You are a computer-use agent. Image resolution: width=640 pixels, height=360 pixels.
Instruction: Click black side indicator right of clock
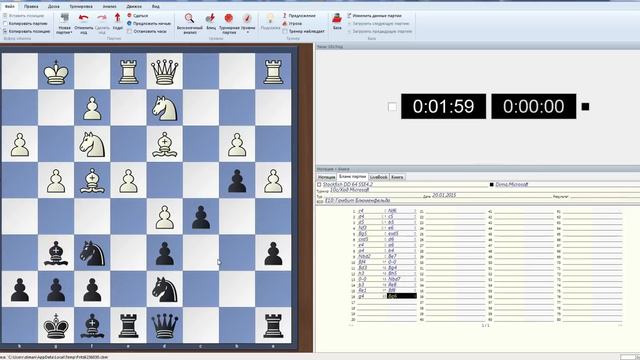click(585, 107)
